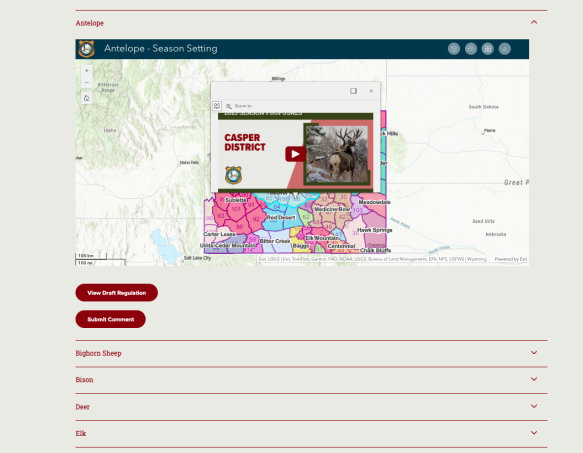Click the Hawk Springs map label

tap(375, 230)
